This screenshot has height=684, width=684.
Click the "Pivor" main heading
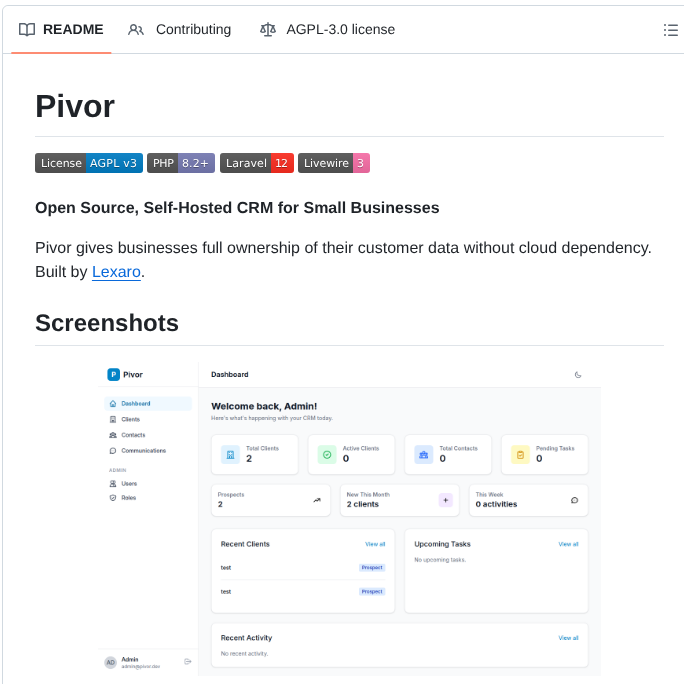coord(75,106)
